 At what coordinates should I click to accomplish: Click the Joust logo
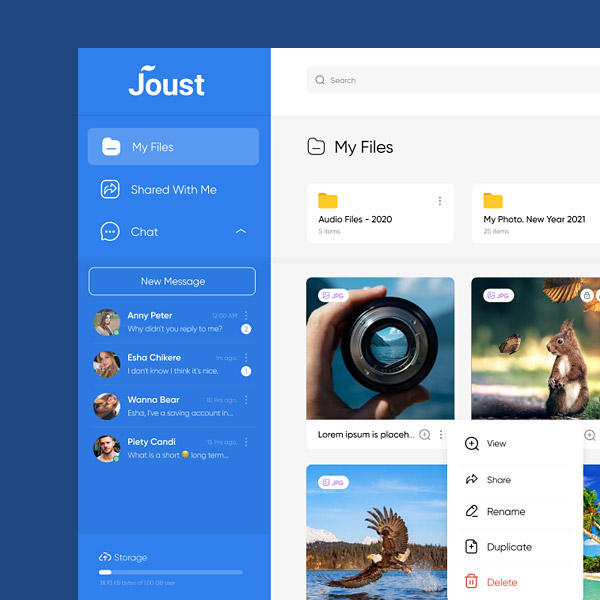[x=166, y=80]
